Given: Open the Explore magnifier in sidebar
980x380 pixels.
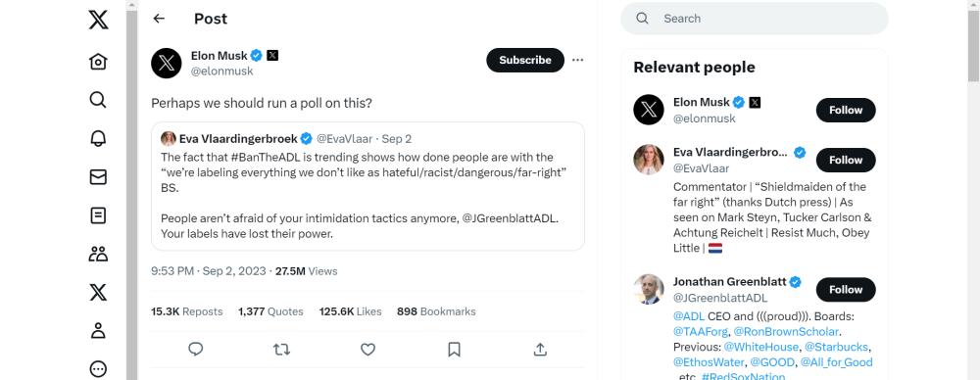Looking at the screenshot, I should coord(98,100).
